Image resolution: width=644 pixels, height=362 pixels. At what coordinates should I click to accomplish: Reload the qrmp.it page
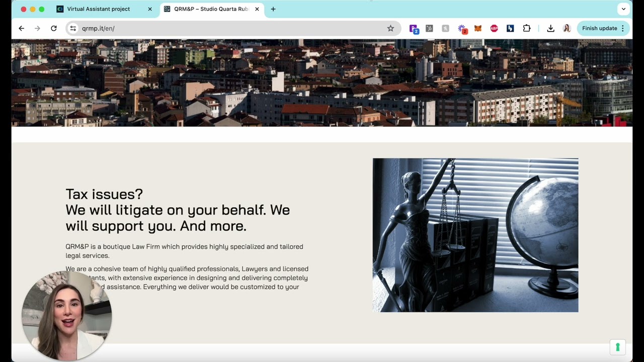click(54, 29)
